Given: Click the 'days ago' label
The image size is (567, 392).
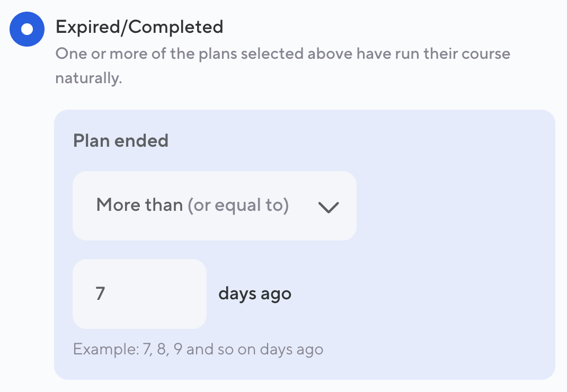Looking at the screenshot, I should pos(255,293).
